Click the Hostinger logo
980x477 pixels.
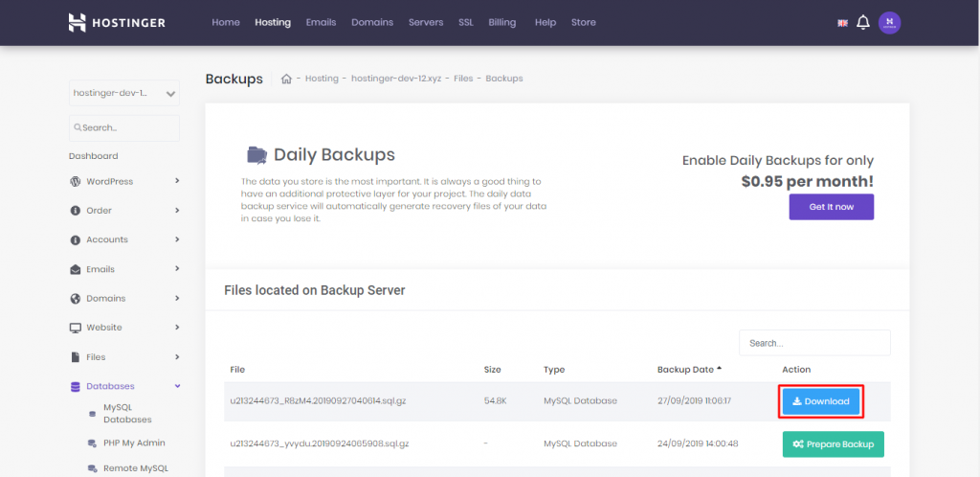117,22
